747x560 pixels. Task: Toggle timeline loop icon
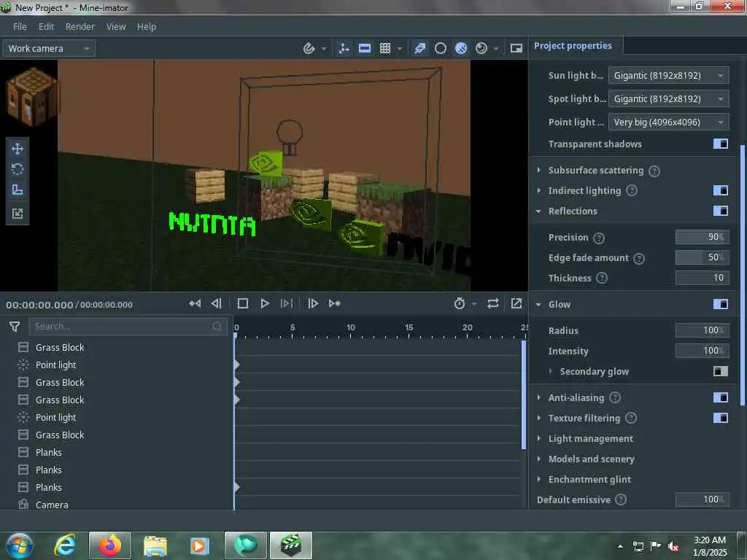493,303
